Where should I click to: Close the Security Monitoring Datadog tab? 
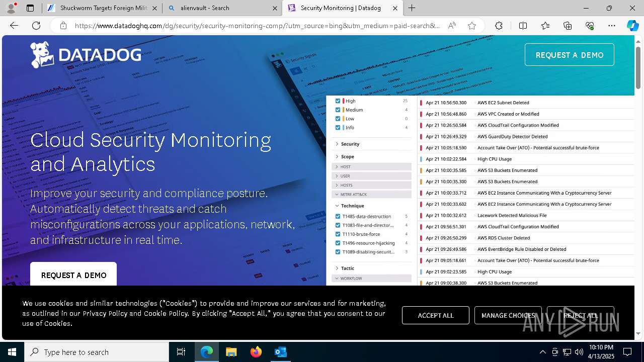[x=395, y=8]
